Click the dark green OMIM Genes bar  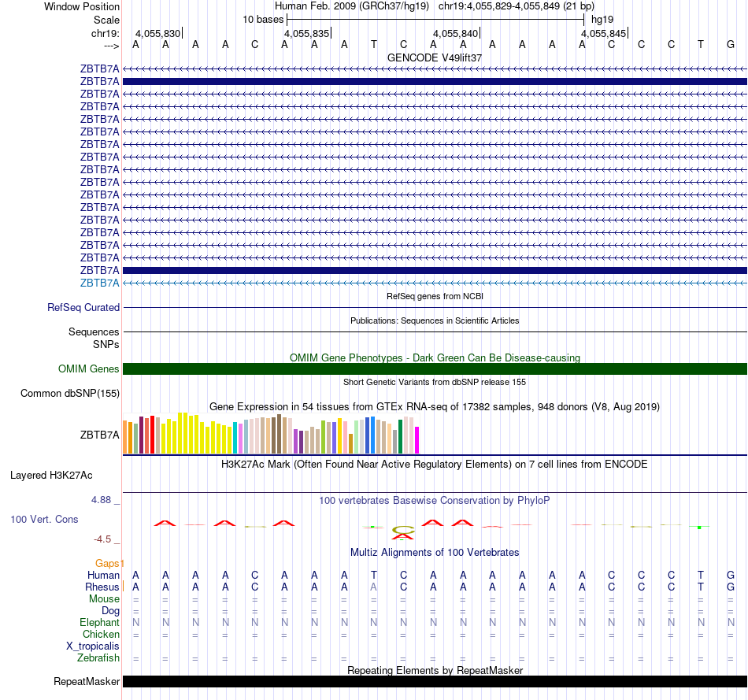click(435, 369)
